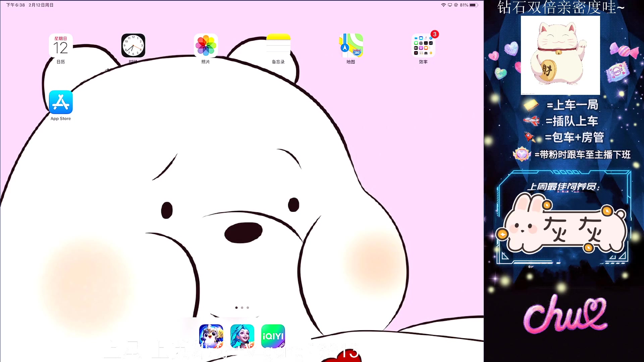This screenshot has width=644, height=362.
Task: Open the Calendar app showing 12
Action: (61, 46)
